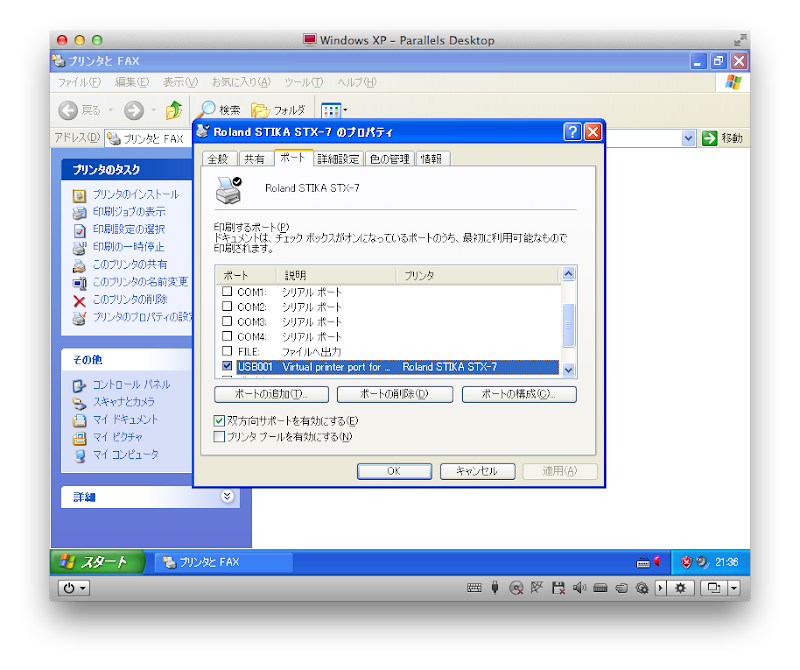Switch to the 情報 (About) tab
800x670 pixels.
tap(433, 159)
